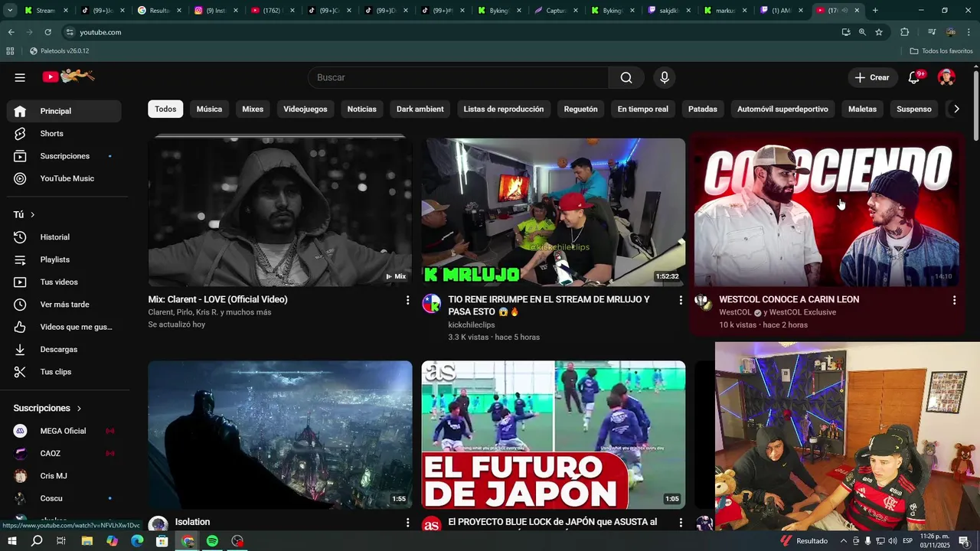Open Coscu subscription channel
Viewport: 980px width, 551px height.
click(64, 498)
